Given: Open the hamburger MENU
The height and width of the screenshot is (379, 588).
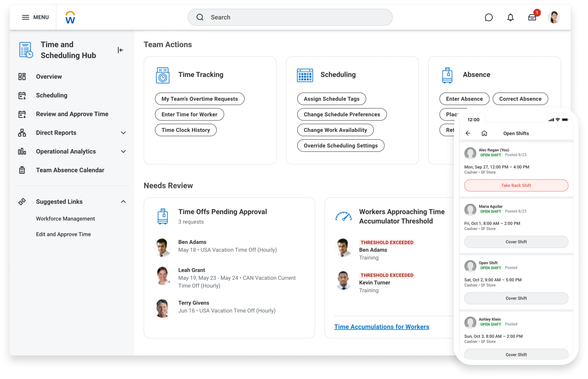Looking at the screenshot, I should click(35, 18).
